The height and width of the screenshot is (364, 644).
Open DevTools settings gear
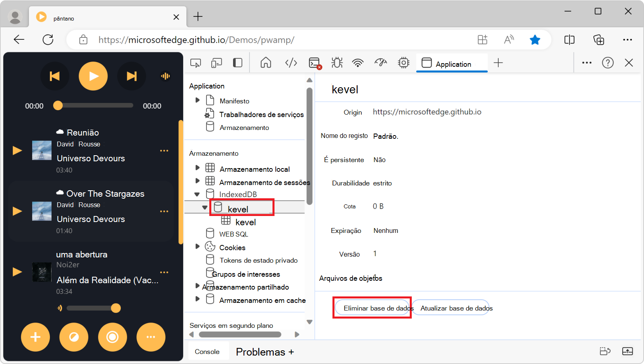pos(403,63)
